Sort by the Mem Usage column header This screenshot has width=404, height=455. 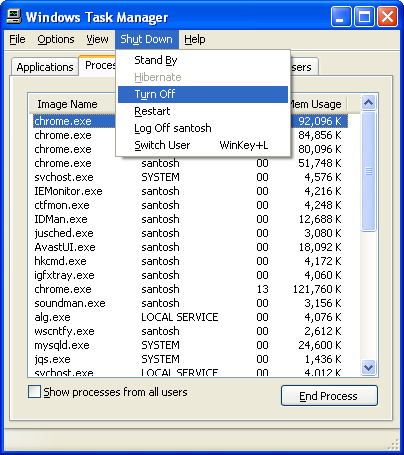[317, 104]
